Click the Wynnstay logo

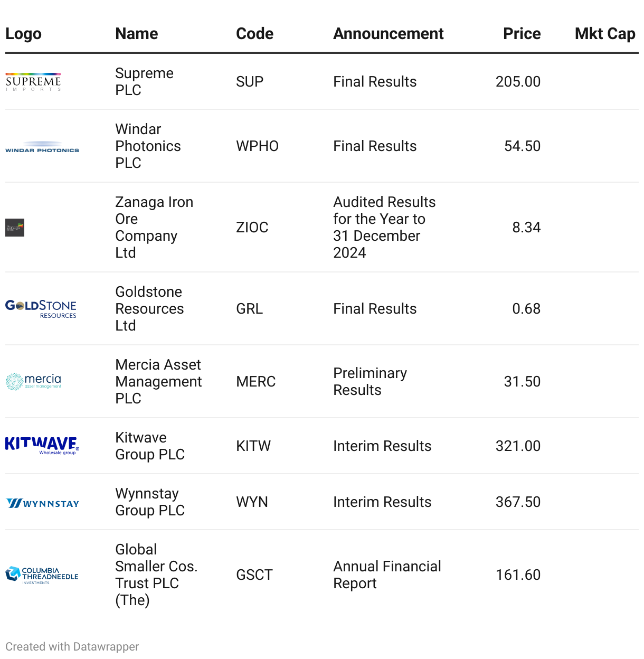43,503
